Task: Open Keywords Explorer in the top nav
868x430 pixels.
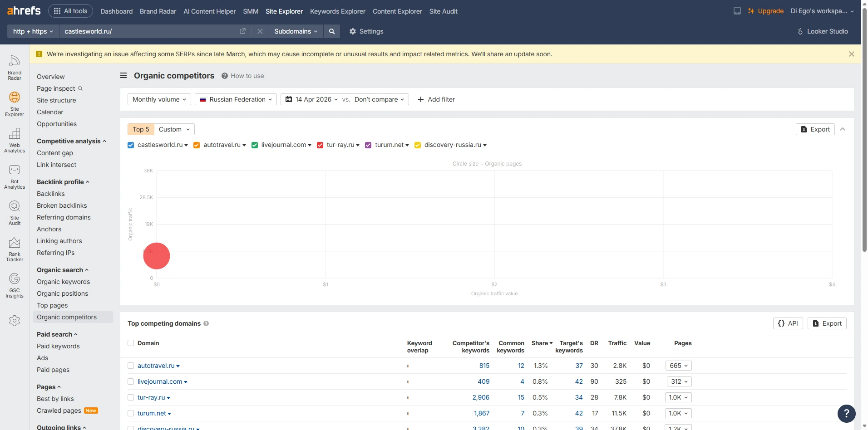Action: click(338, 11)
